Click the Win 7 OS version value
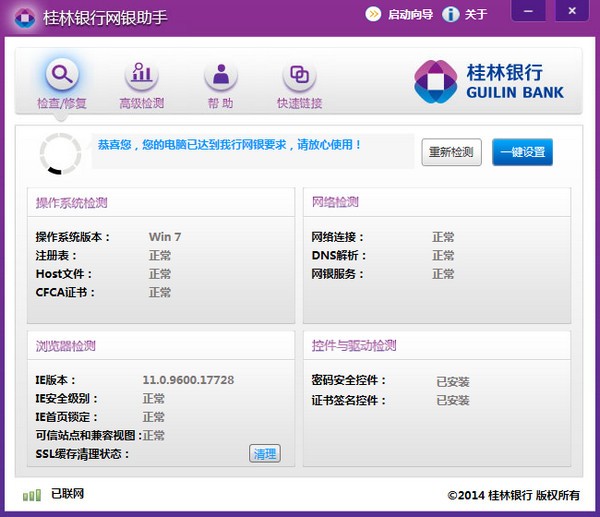 point(165,237)
